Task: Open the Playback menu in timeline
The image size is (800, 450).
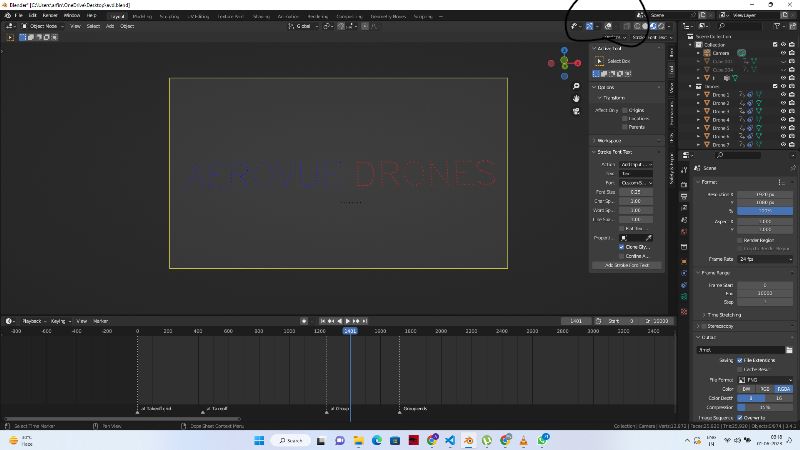Action: point(33,321)
